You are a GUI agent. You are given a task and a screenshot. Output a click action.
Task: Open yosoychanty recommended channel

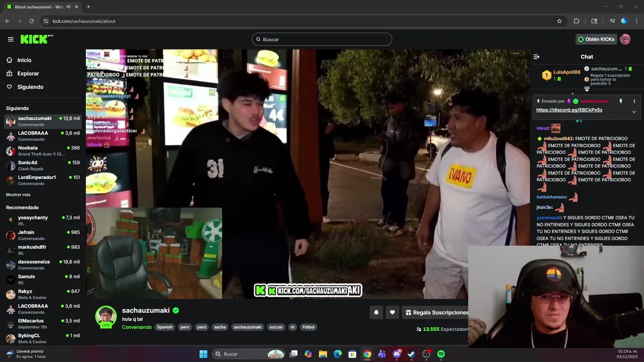click(43, 220)
